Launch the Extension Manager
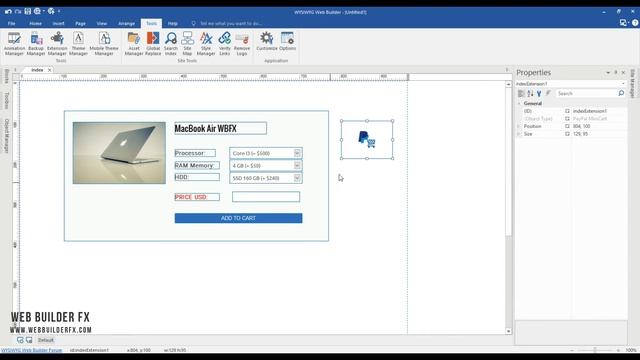 tap(57, 44)
